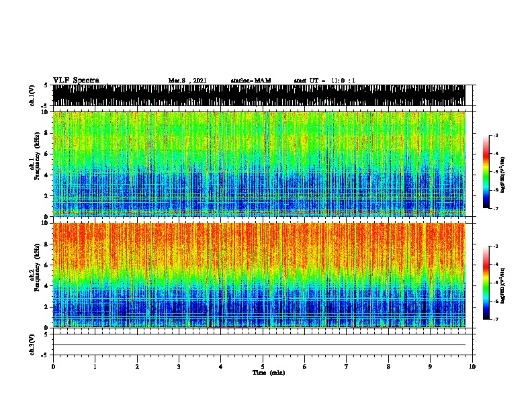Click the ch.2 color scale bar
532x411 pixels.
[486, 283]
